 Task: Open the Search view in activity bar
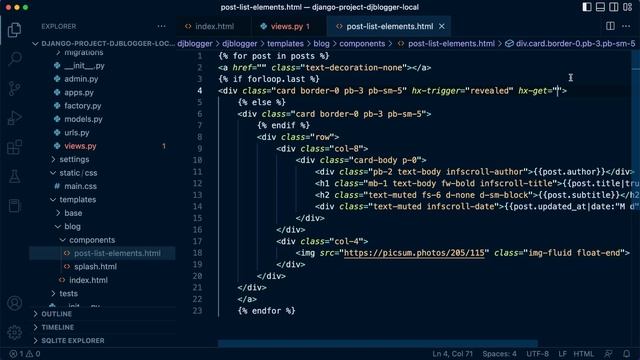(x=14, y=59)
